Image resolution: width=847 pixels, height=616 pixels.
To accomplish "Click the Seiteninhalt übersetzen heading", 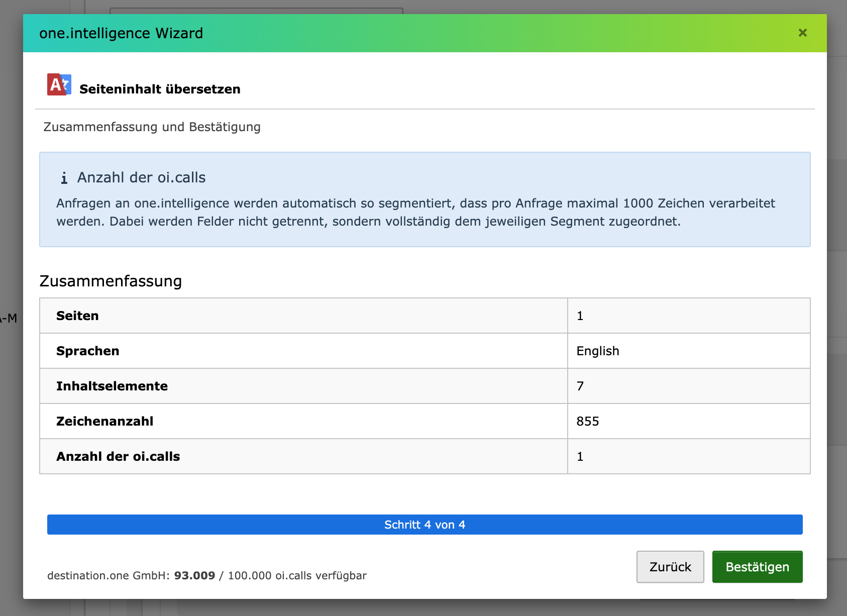I will (160, 89).
